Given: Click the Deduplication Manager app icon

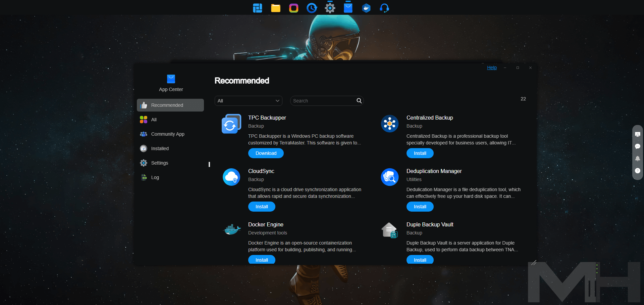Looking at the screenshot, I should point(390,177).
